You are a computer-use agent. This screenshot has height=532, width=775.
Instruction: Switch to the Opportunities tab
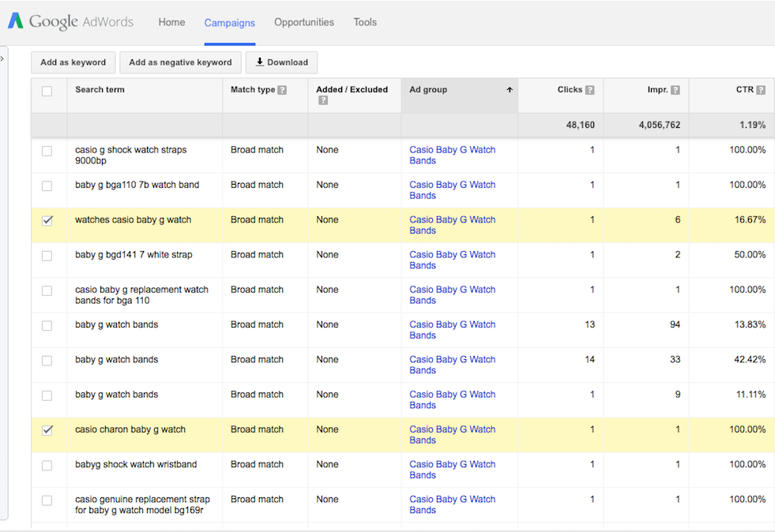(x=304, y=22)
